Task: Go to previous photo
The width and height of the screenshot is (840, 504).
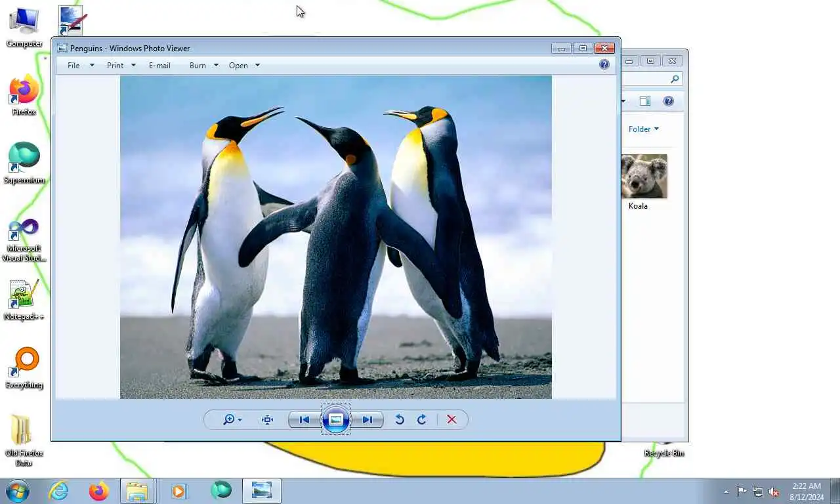Action: click(x=304, y=420)
